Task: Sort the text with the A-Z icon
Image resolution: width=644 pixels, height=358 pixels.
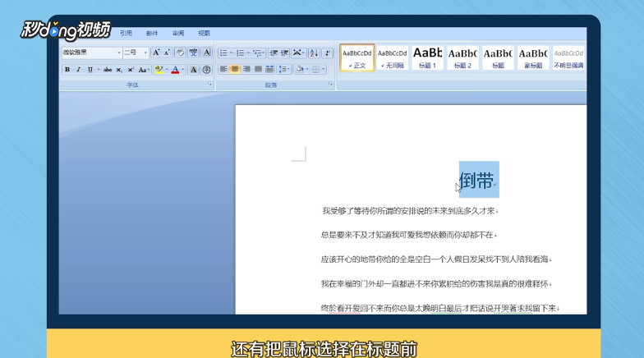Action: pyautogui.click(x=314, y=53)
